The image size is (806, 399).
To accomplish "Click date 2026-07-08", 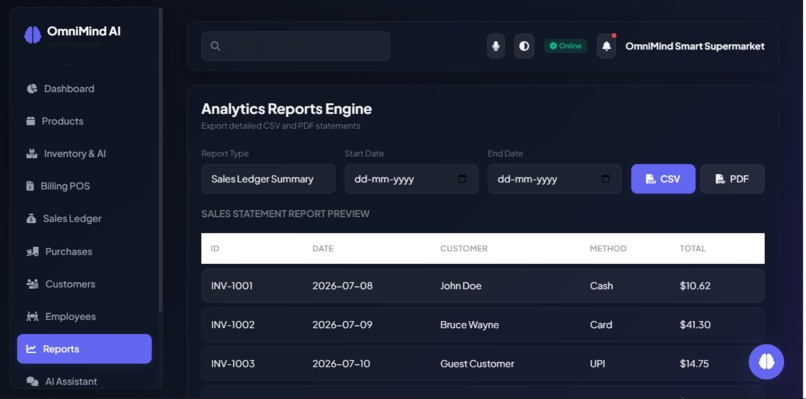I will pyautogui.click(x=342, y=285).
